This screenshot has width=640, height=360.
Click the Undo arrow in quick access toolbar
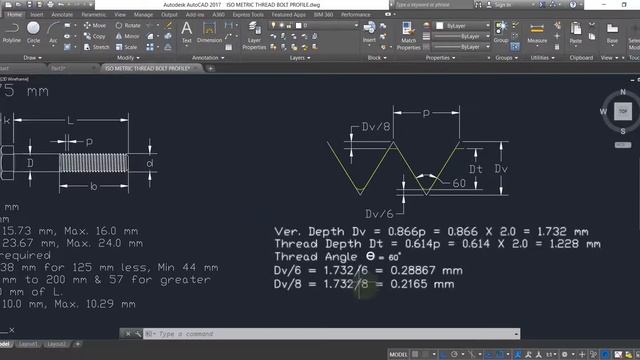(x=61, y=4)
